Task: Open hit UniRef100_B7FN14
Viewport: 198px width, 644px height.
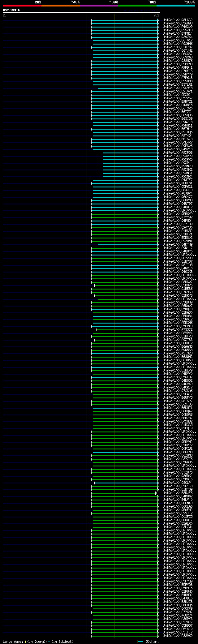Action: click(x=178, y=33)
